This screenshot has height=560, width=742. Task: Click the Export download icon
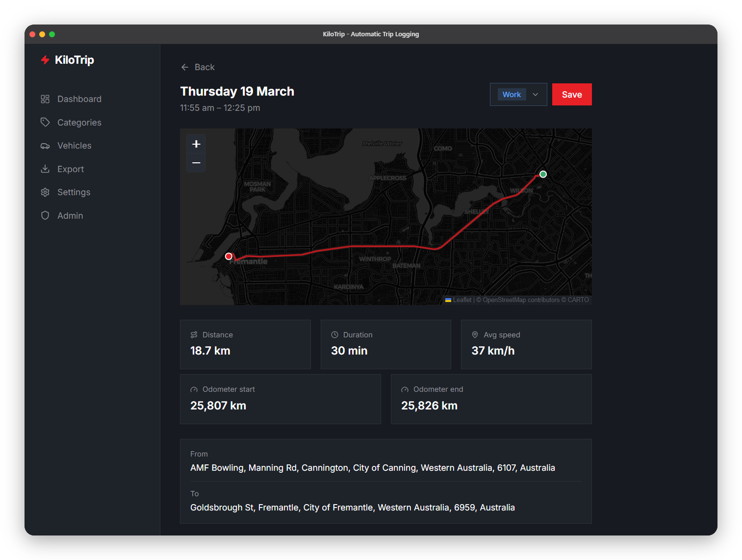pos(45,169)
